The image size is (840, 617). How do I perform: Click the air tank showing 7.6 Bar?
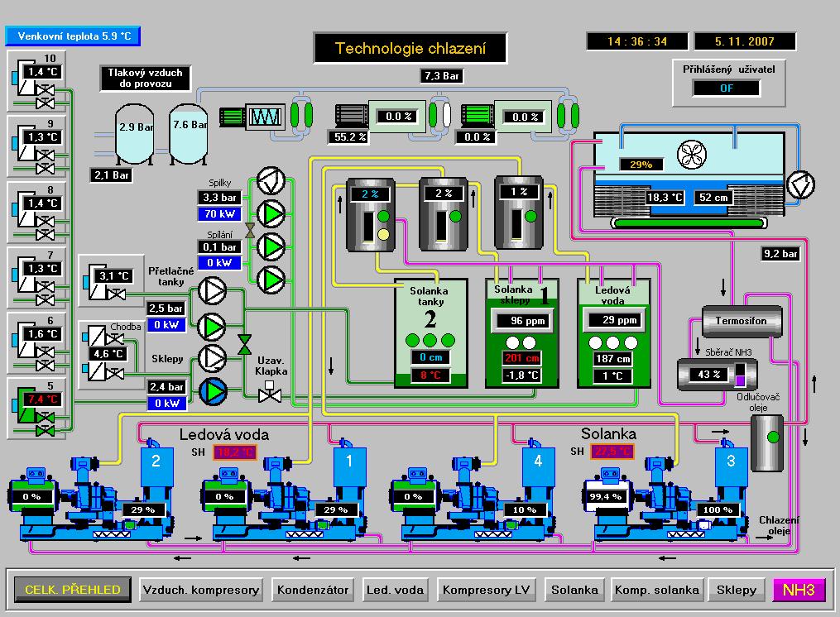189,134
